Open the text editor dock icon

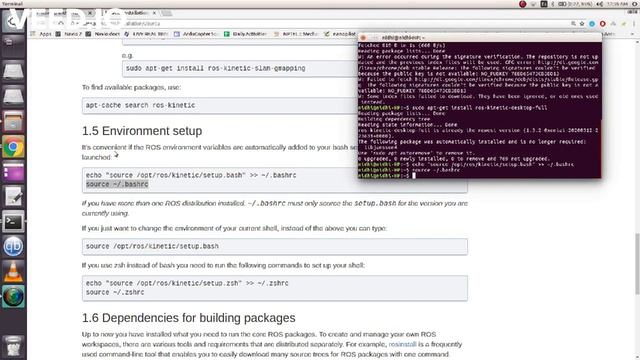click(13, 197)
